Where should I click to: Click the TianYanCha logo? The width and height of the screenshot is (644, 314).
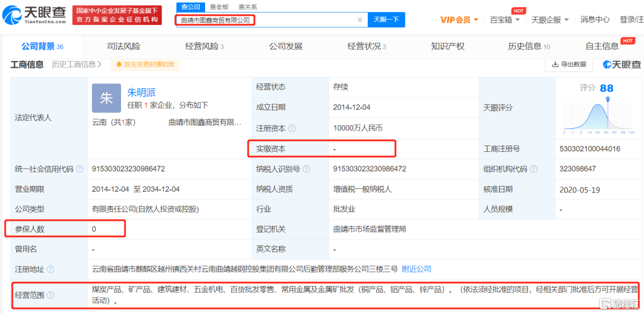click(x=34, y=15)
